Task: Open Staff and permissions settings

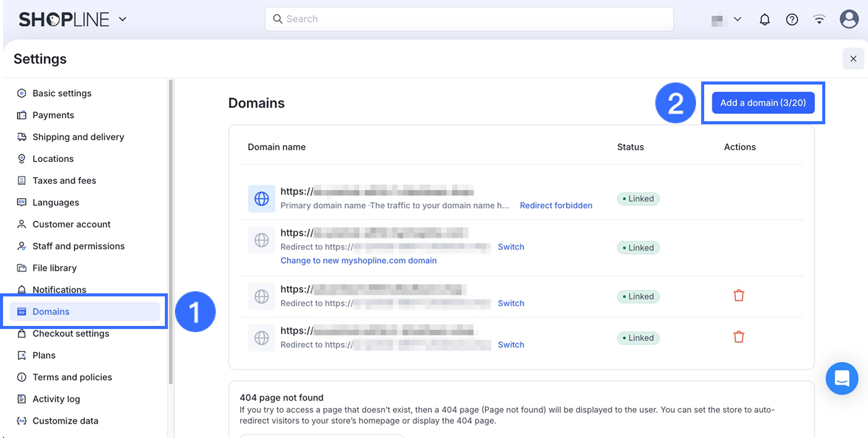Action: click(78, 246)
